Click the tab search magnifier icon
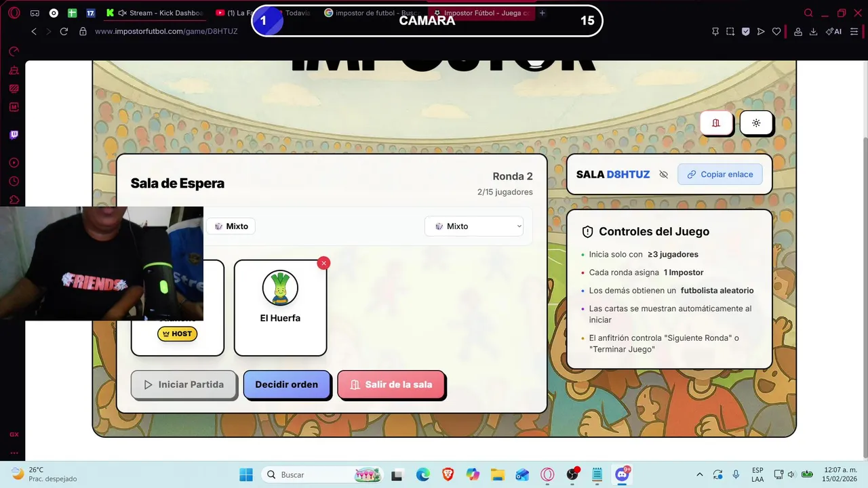This screenshot has width=868, height=488. click(x=808, y=13)
